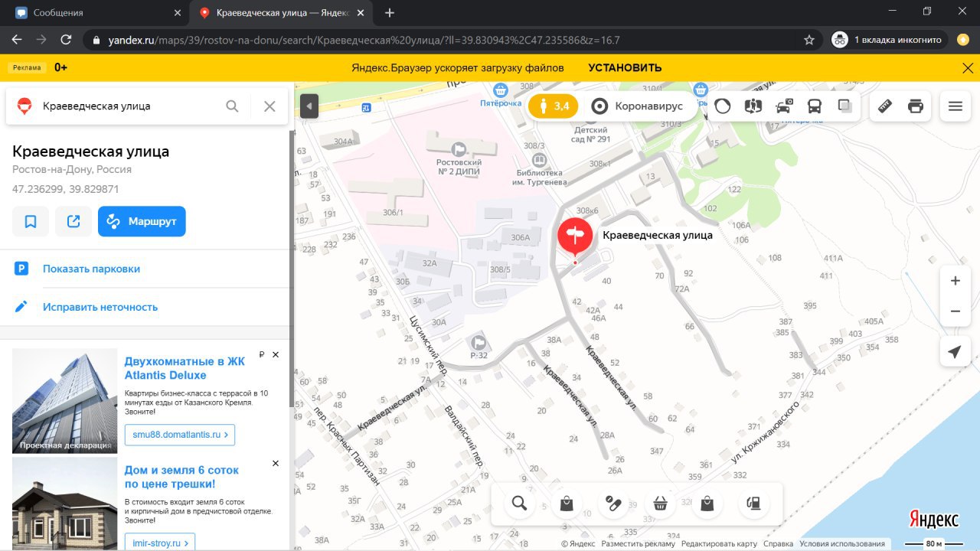
Task: Go back in the browser
Action: (17, 40)
